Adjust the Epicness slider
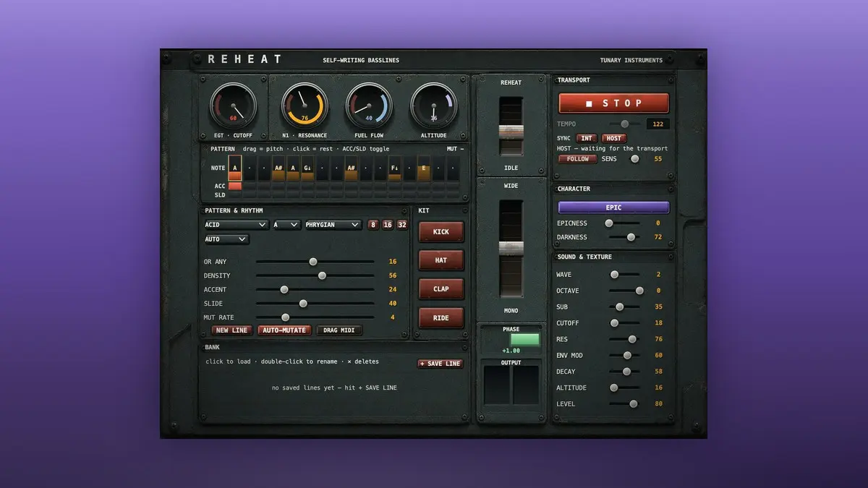The width and height of the screenshot is (868, 488). point(625,223)
